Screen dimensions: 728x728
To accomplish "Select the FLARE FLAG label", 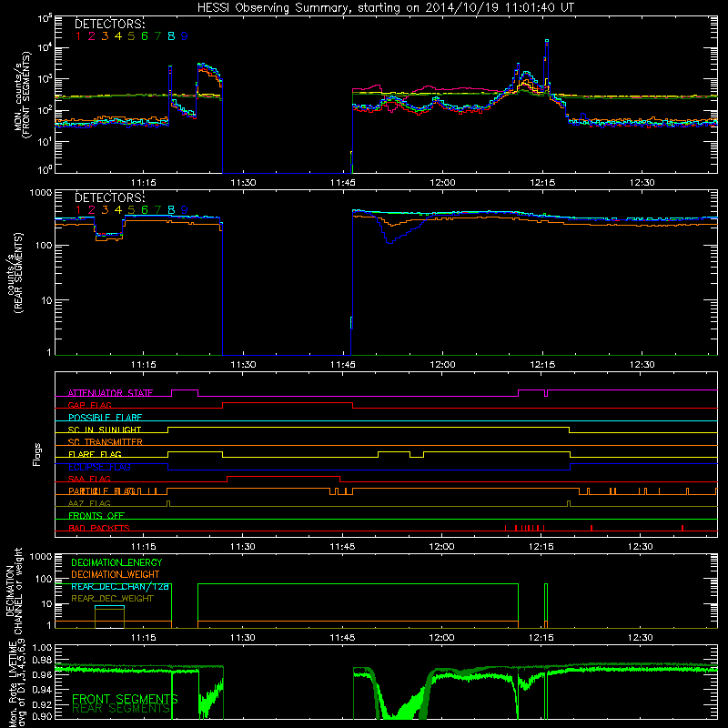I will click(x=95, y=454).
